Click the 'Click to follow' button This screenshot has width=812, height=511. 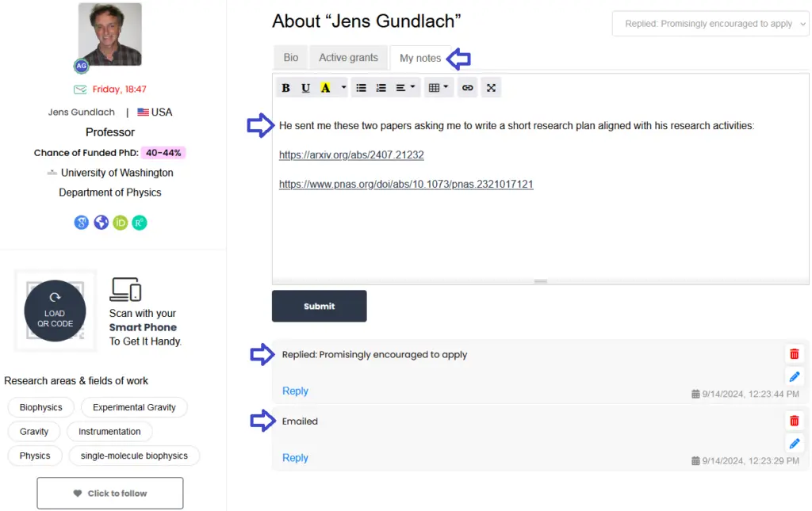coord(109,493)
